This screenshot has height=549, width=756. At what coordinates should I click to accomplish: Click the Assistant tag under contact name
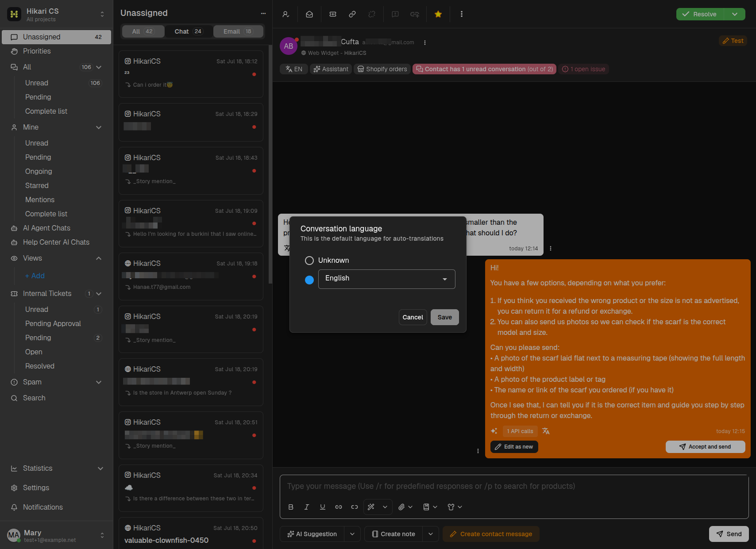tap(331, 69)
